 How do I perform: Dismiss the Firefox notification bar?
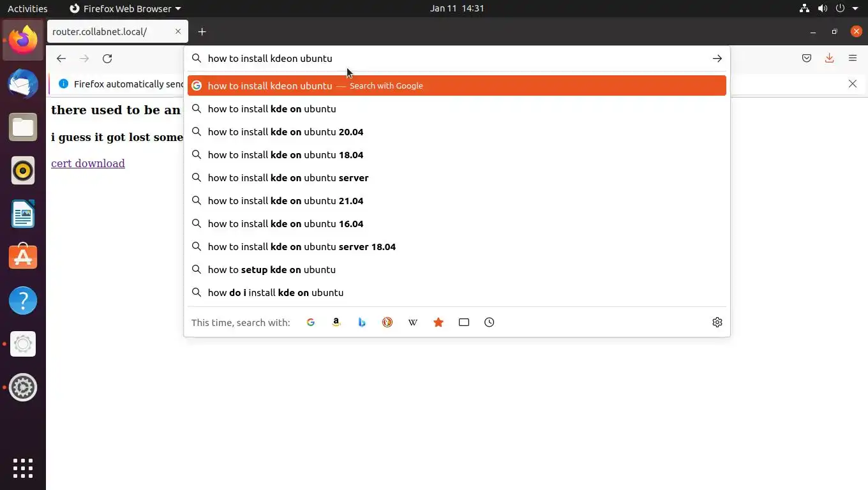click(853, 84)
